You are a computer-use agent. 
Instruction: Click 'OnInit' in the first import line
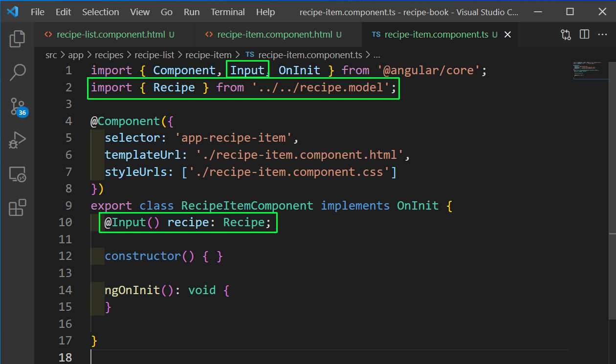(x=299, y=70)
